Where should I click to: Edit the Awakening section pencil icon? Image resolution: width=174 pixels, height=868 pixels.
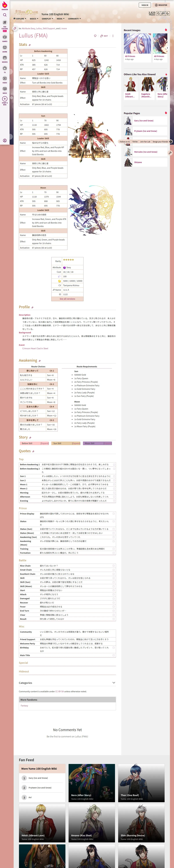[x=40, y=361]
